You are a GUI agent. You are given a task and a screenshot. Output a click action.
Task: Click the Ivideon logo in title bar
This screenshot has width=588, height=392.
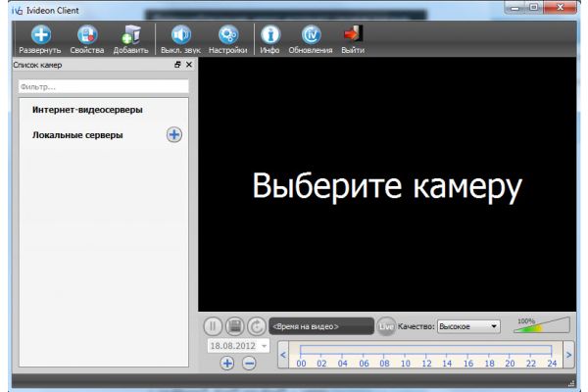pos(17,11)
